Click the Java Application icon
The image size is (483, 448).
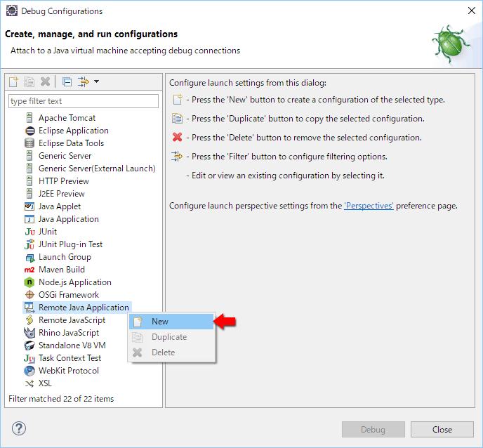29,219
